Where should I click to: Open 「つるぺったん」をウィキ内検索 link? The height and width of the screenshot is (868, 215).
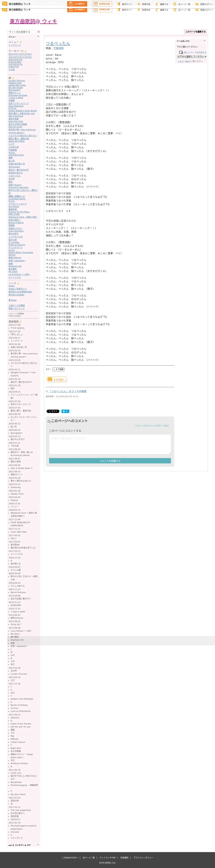point(68,392)
